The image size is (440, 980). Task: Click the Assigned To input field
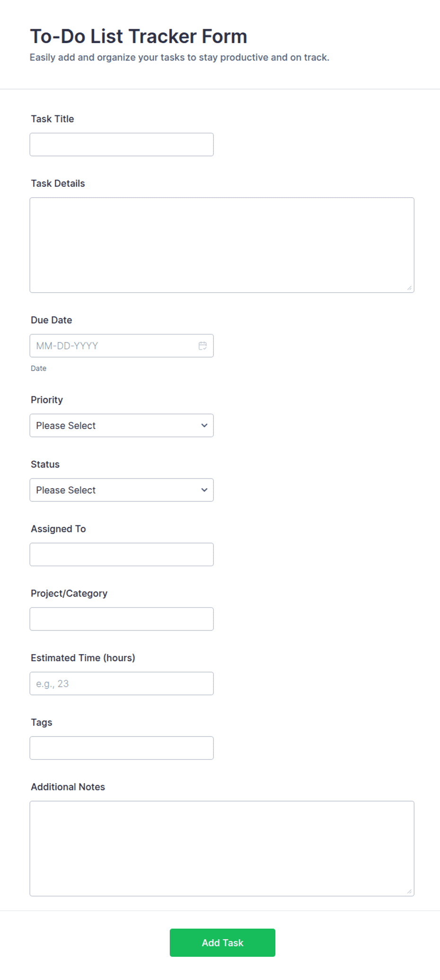pos(122,554)
